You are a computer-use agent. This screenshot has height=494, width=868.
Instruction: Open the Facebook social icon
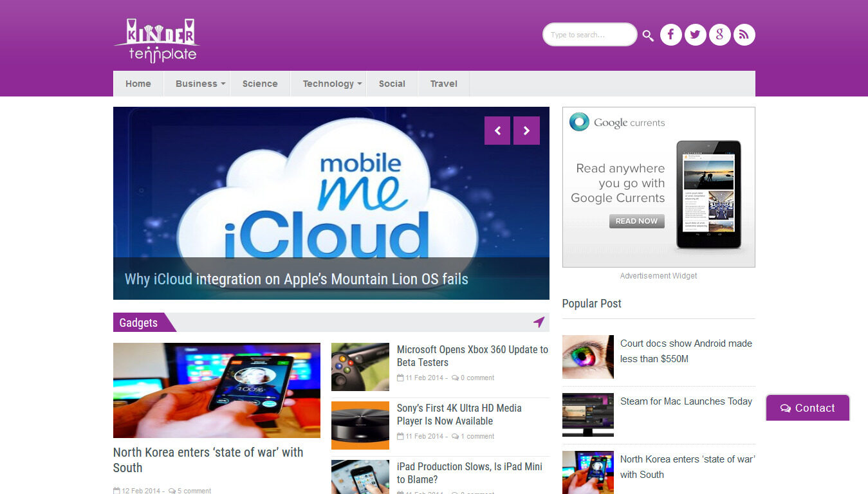tap(670, 35)
